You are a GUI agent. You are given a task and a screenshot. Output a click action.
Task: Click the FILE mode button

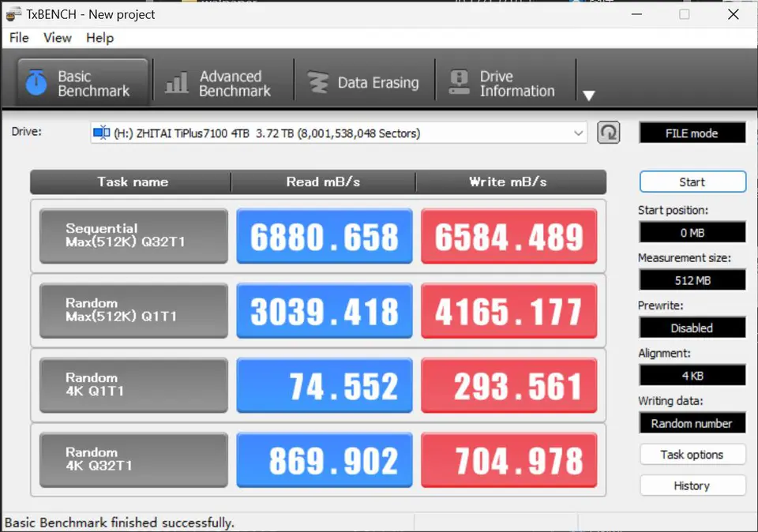click(x=692, y=133)
